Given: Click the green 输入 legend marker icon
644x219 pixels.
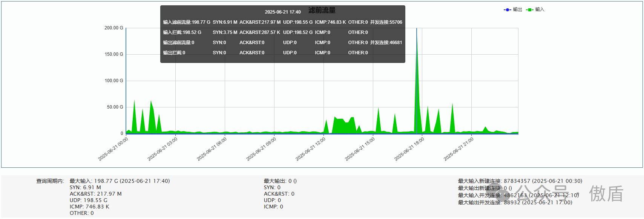Looking at the screenshot, I should (530, 10).
